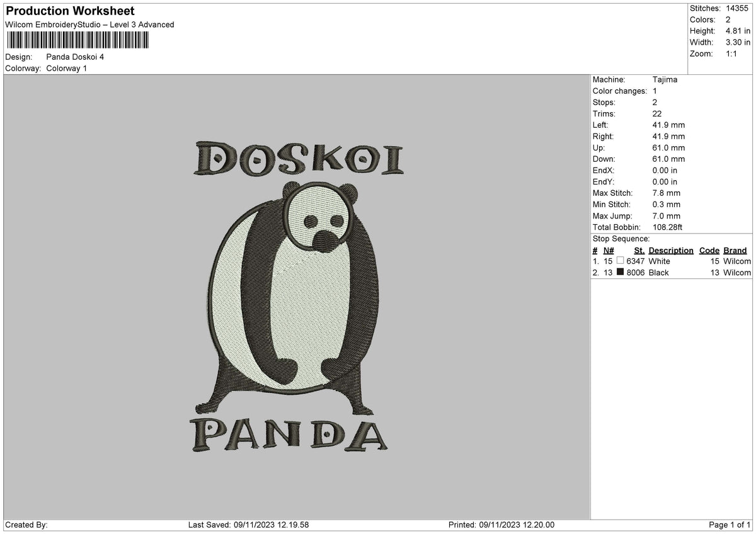Click the 'EndY:' label

pos(604,182)
